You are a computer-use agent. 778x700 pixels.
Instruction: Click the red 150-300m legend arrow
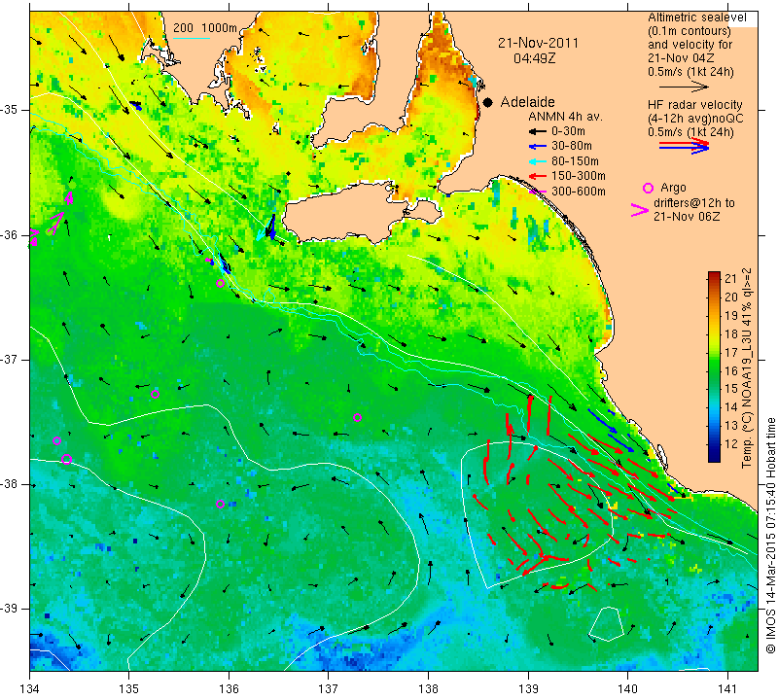(x=537, y=176)
